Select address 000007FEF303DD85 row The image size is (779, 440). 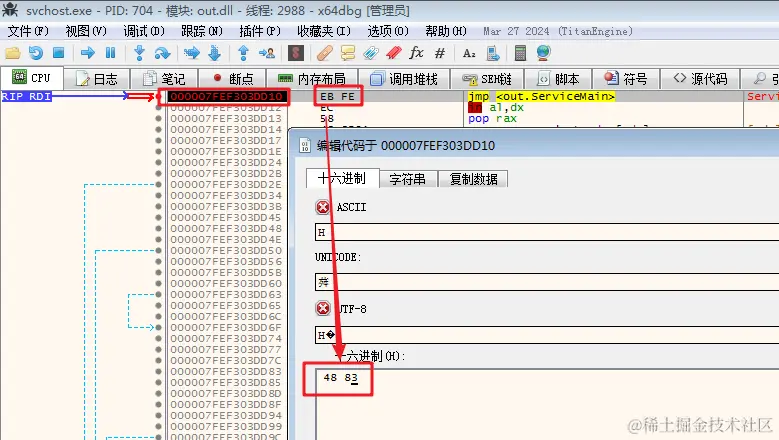(226, 382)
